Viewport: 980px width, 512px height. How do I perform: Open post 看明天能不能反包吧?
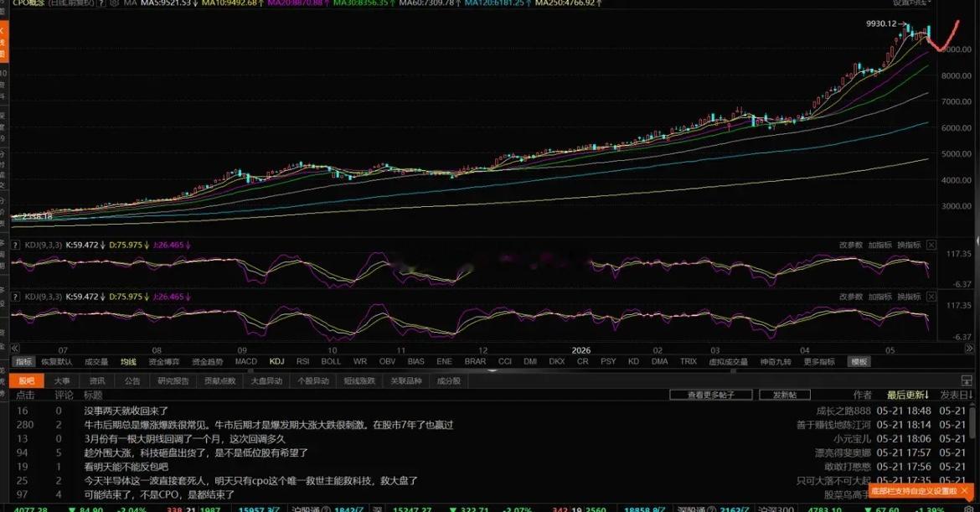pos(126,467)
